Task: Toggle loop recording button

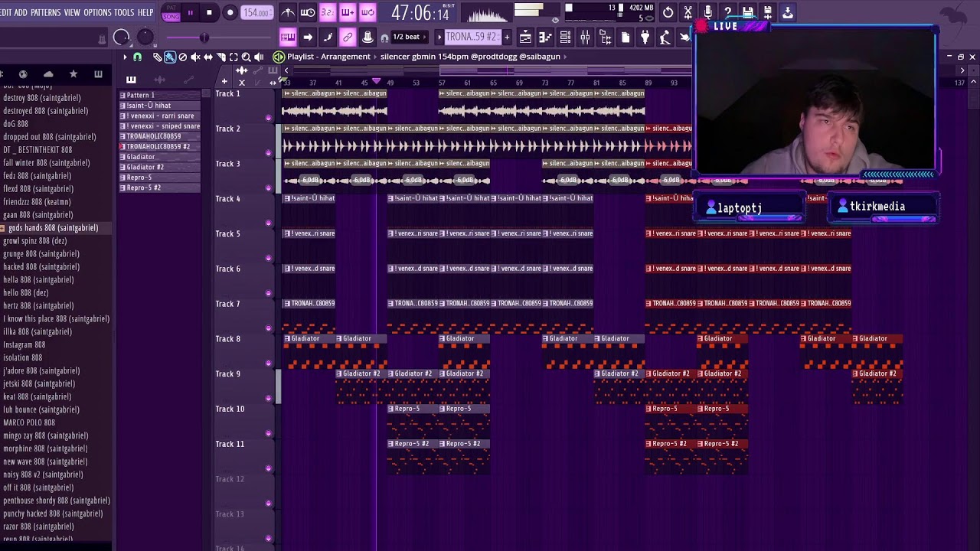Action: tap(367, 12)
